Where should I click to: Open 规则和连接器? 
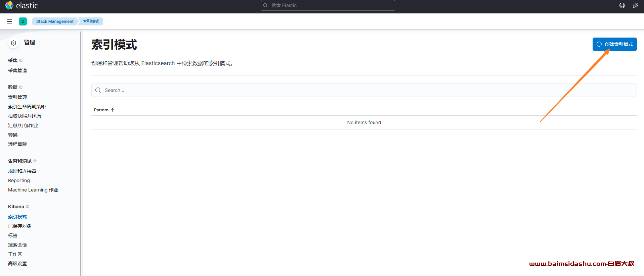(22, 171)
